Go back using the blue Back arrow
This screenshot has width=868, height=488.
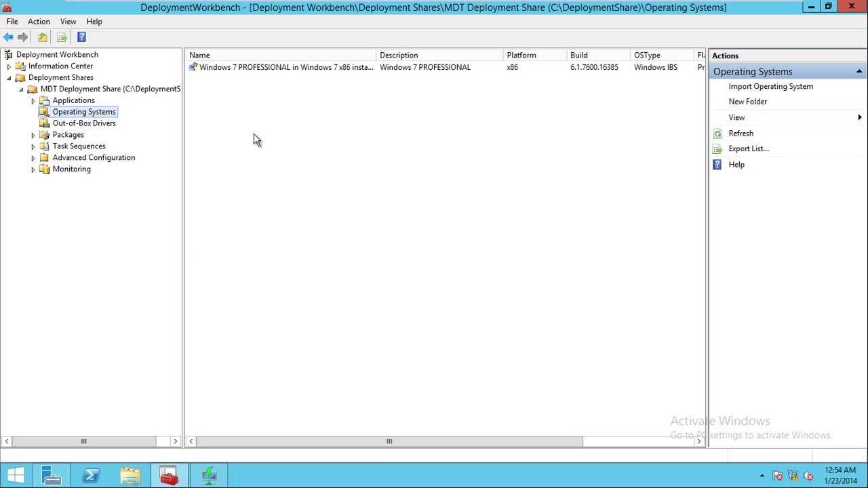pos(8,37)
